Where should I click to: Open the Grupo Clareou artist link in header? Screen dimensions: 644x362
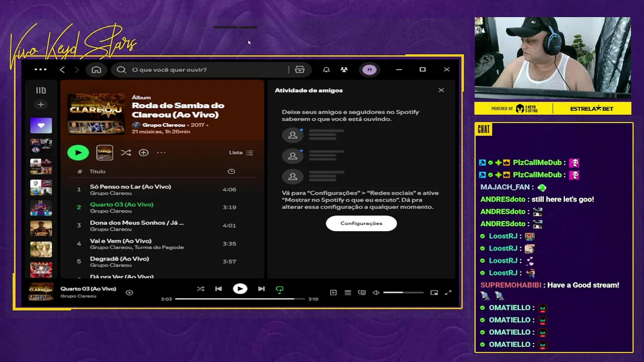tap(164, 125)
